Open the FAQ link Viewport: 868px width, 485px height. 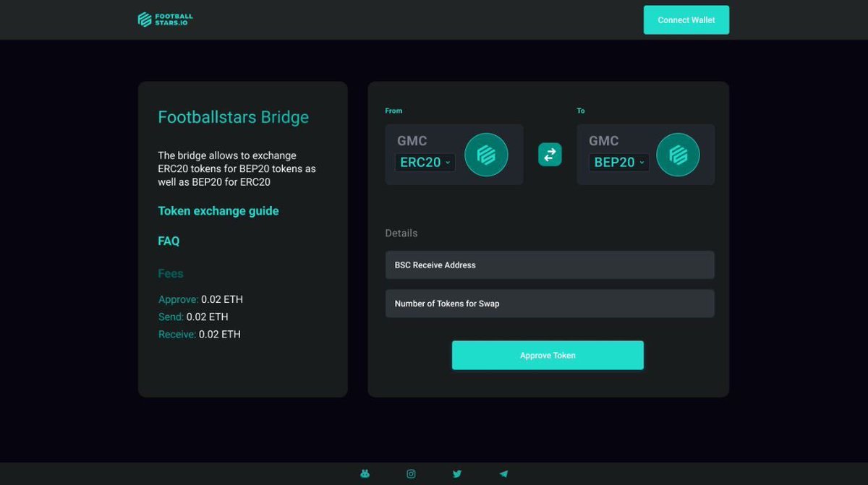click(169, 241)
